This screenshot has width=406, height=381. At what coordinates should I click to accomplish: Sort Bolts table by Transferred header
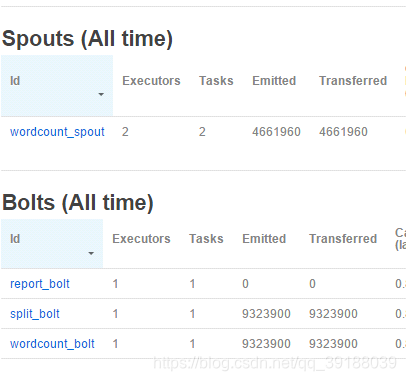[343, 239]
